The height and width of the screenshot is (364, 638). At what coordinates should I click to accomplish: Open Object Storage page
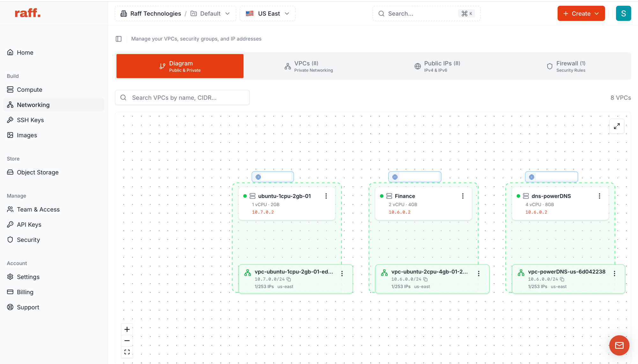54,172
